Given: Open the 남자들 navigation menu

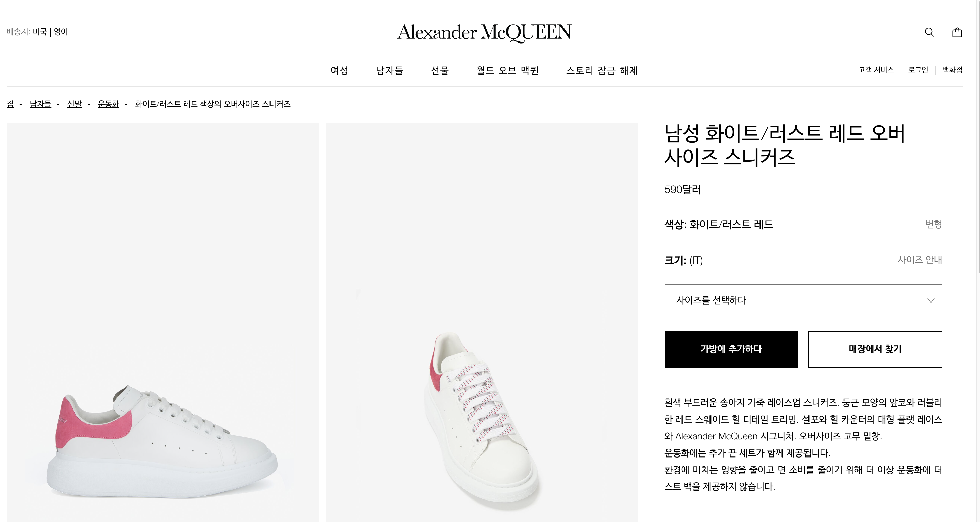Looking at the screenshot, I should (389, 71).
